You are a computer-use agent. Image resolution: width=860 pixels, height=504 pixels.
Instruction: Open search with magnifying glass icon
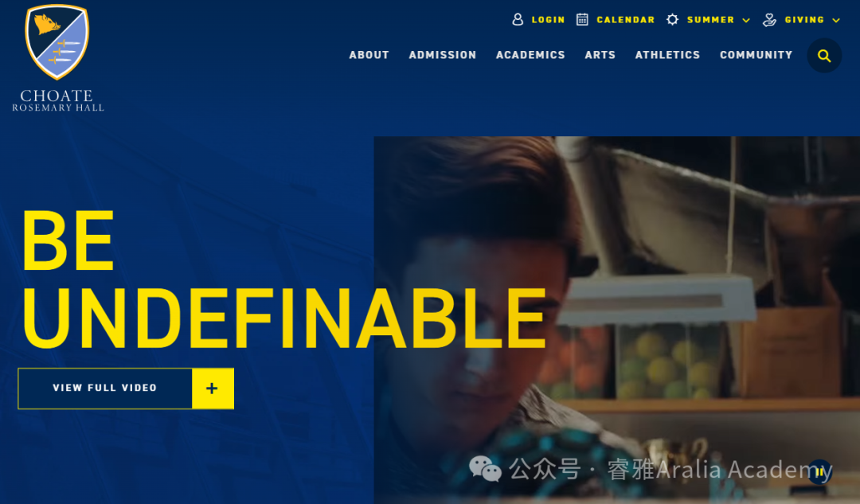click(824, 56)
